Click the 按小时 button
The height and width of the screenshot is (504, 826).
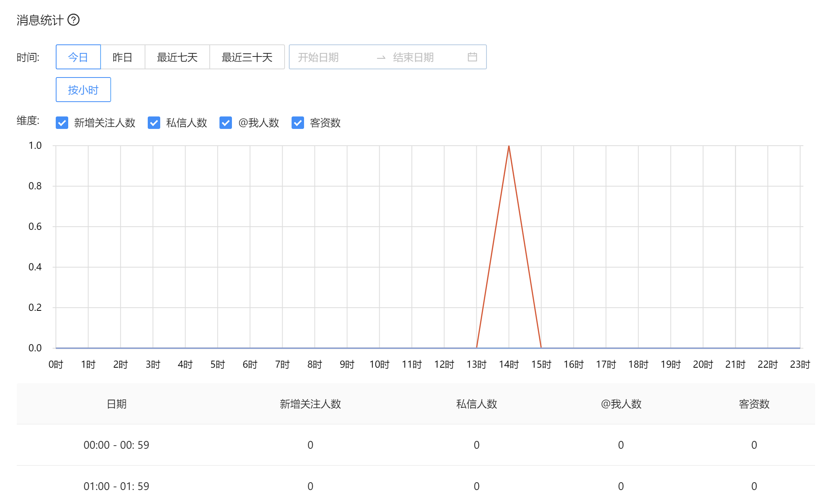tap(83, 90)
